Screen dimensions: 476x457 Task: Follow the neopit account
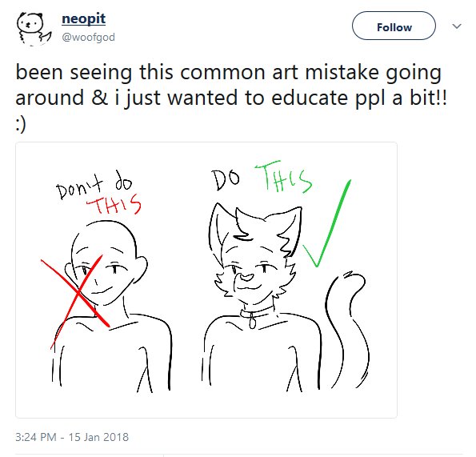click(394, 26)
